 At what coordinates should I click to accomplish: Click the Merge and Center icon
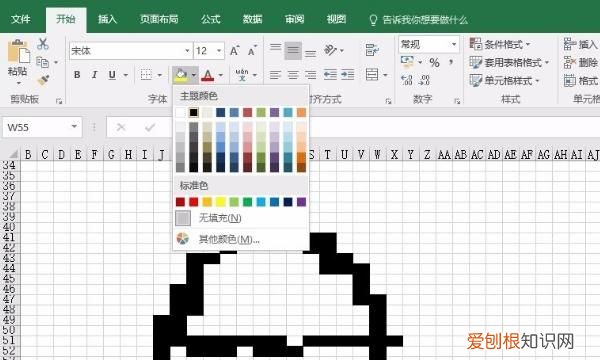[372, 75]
